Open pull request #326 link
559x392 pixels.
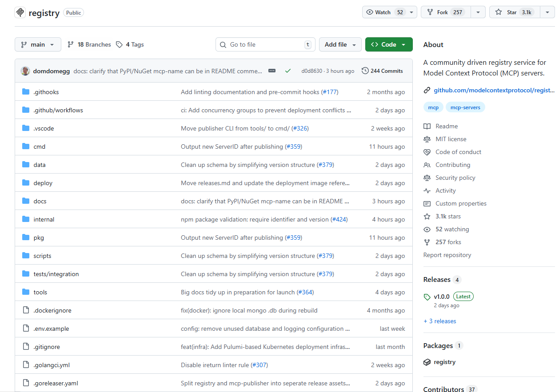[x=300, y=128]
